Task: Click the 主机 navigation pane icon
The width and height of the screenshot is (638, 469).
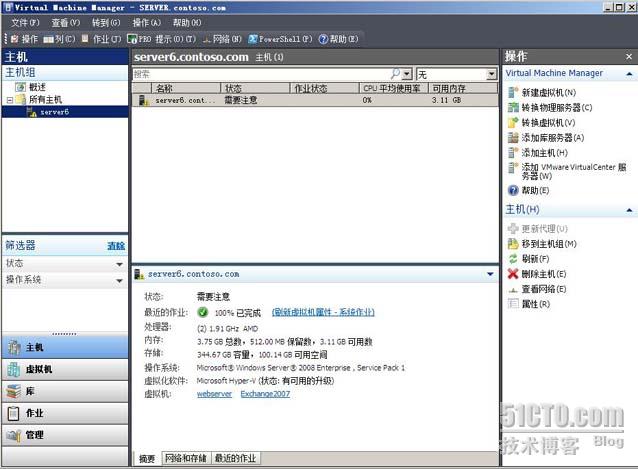Action: 15,347
